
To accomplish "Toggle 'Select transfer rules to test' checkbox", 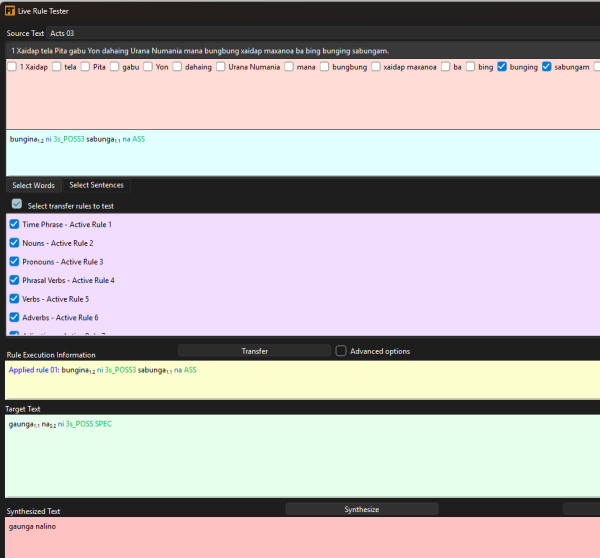I will pyautogui.click(x=17, y=204).
